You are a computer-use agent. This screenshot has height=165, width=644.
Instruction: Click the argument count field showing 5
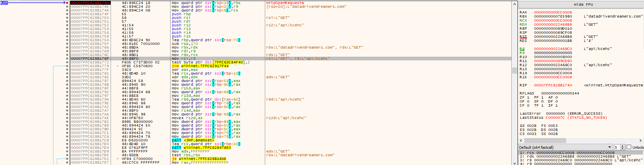pyautogui.click(x=617, y=147)
